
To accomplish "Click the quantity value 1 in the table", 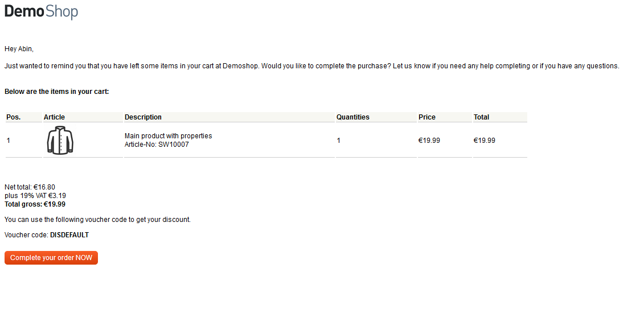I will [x=338, y=141].
